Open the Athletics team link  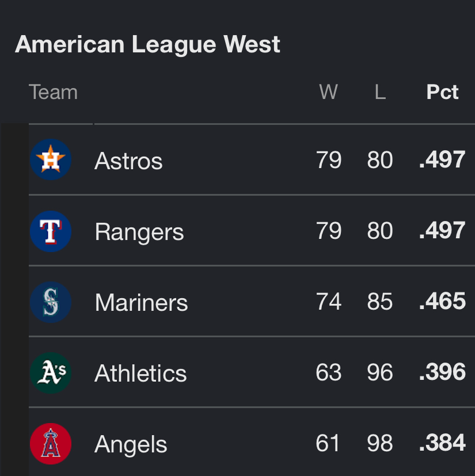140,373
